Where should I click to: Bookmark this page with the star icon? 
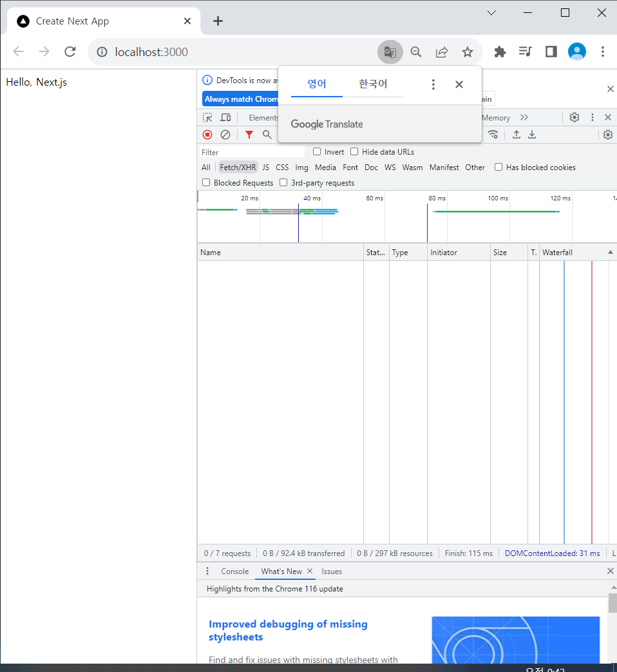tap(468, 52)
